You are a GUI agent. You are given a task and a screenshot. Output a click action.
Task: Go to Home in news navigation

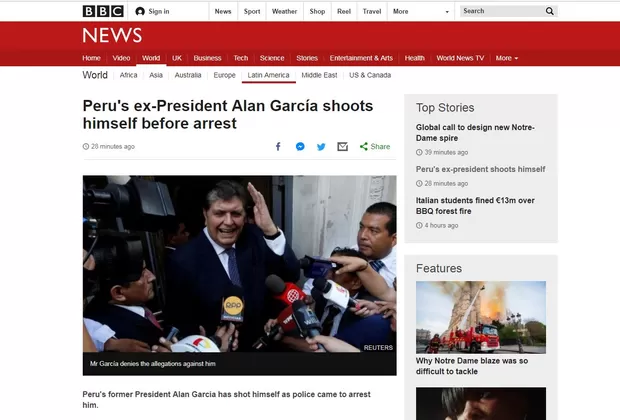[91, 58]
